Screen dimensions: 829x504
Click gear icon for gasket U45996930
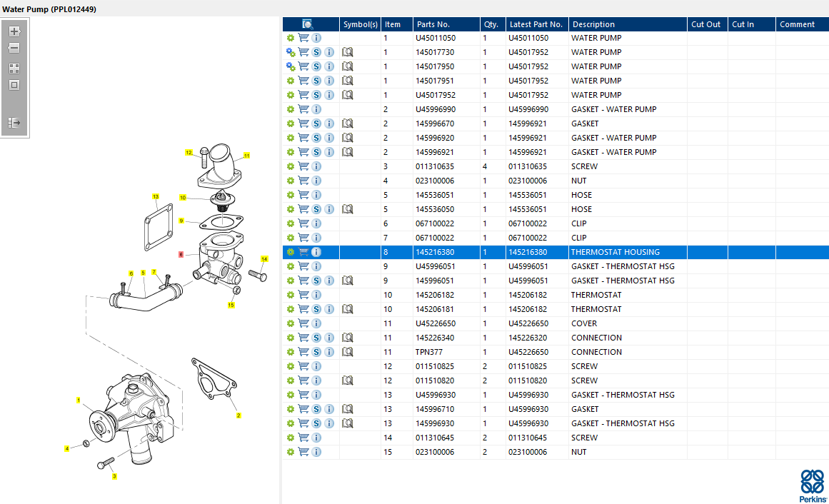(290, 395)
